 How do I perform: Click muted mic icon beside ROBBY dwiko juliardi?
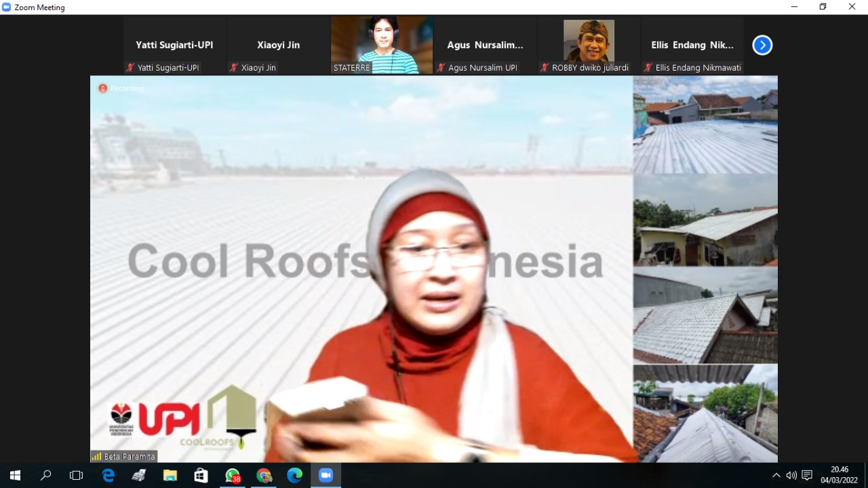coord(545,68)
